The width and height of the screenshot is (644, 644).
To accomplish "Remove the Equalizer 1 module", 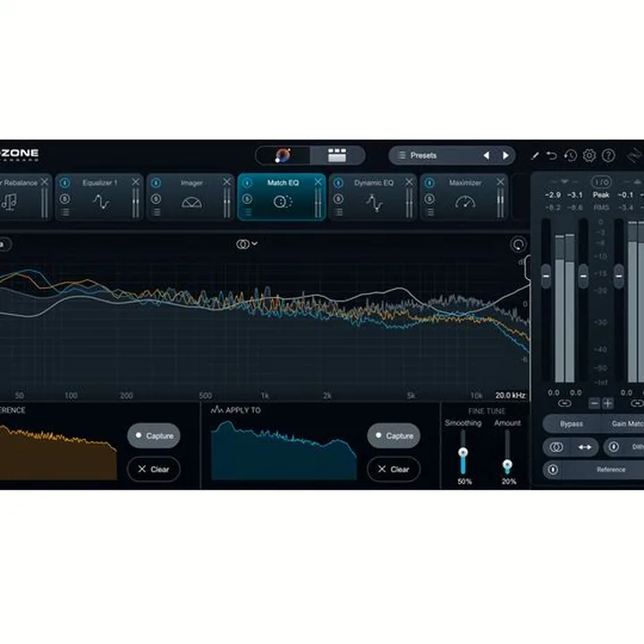I will [x=136, y=182].
